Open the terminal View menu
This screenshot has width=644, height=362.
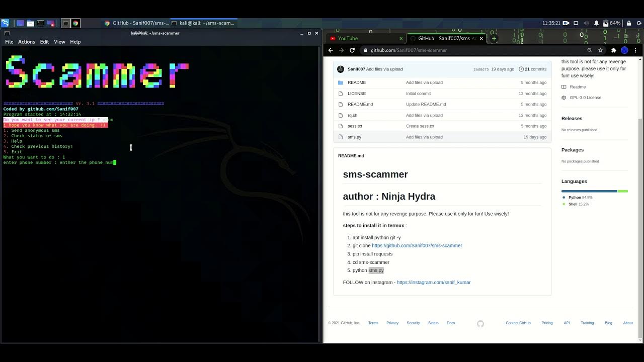[59, 42]
